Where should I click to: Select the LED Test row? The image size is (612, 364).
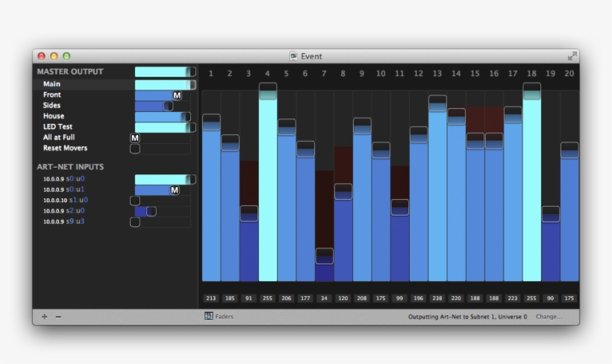57,127
